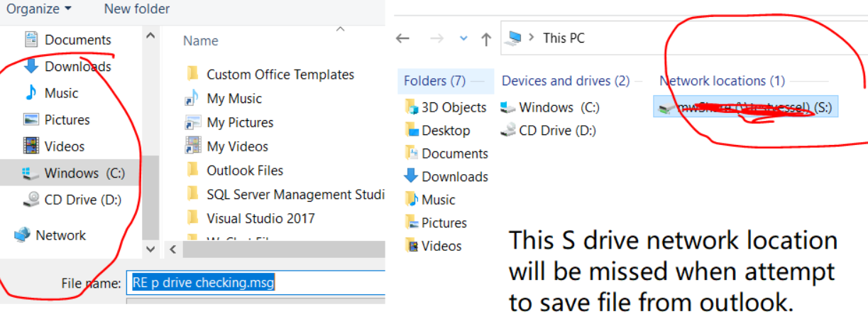
Task: Click breadcrumb chevron before This PC
Action: [531, 38]
